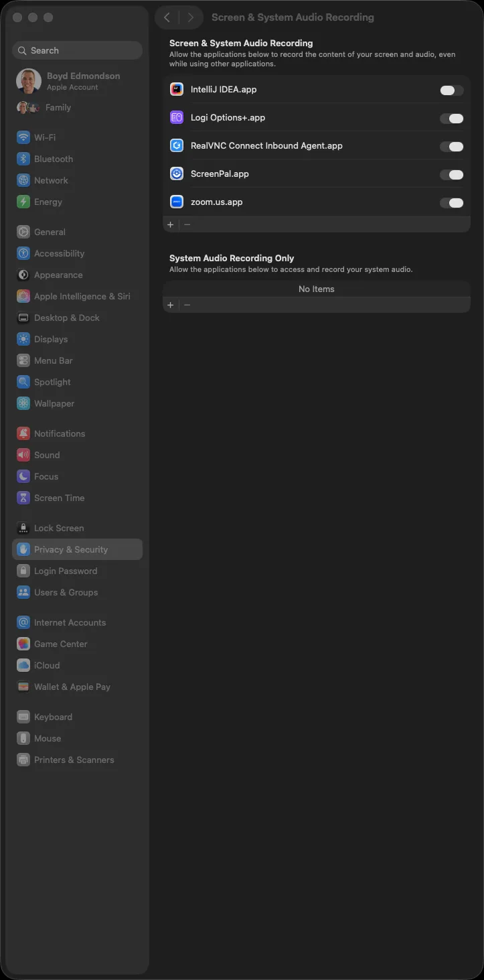484x980 pixels.
Task: Click the Wallpaper icon
Action: [23, 403]
